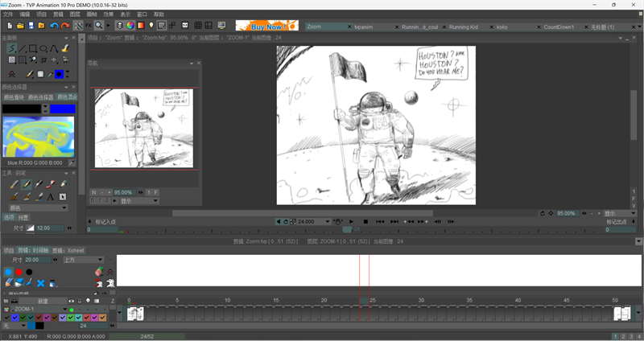The image size is (644, 341).
Task: Toggle the red color group checkbox
Action: pos(87,318)
